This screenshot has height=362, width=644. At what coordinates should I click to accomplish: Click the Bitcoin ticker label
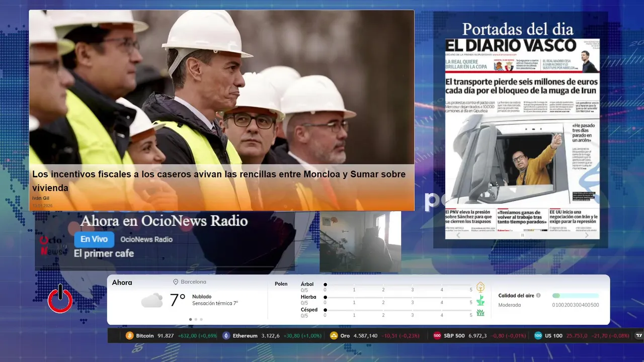click(x=145, y=336)
